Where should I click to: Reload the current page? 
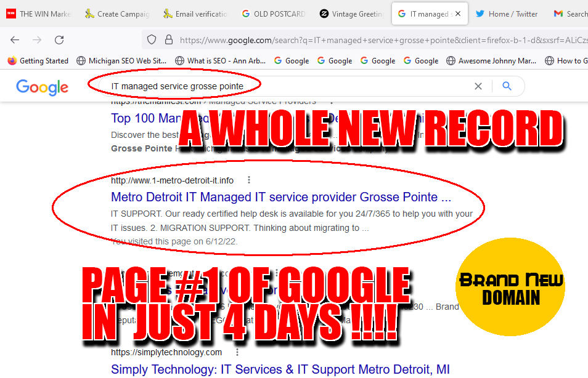59,40
